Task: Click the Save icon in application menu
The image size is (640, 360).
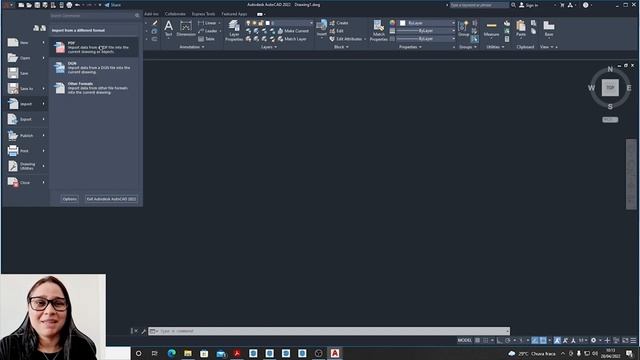Action: point(13,73)
